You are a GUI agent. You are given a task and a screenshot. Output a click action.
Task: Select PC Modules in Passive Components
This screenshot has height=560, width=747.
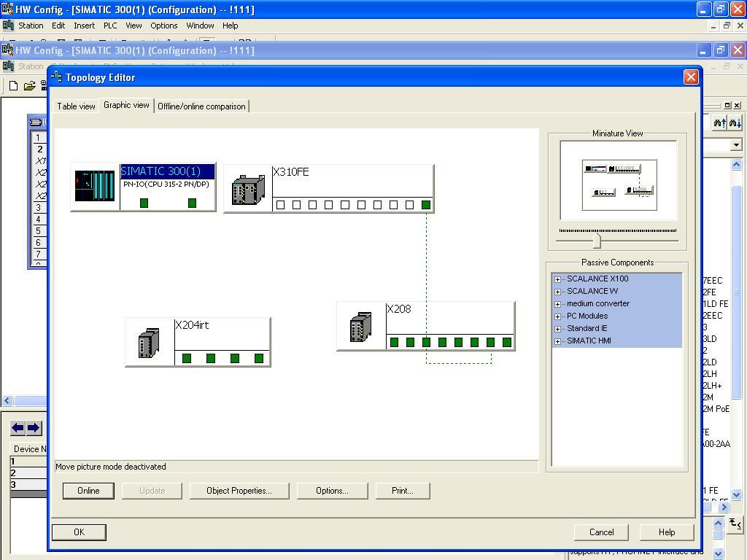coord(587,316)
